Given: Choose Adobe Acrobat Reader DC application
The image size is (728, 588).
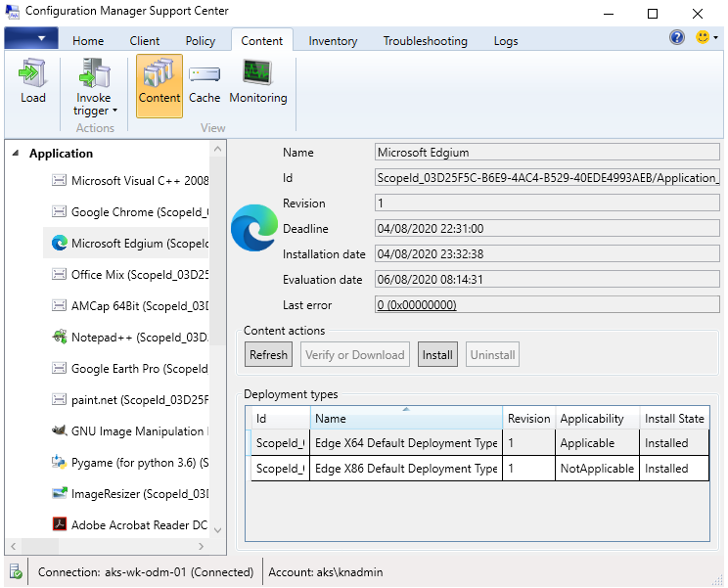Looking at the screenshot, I should [x=139, y=525].
